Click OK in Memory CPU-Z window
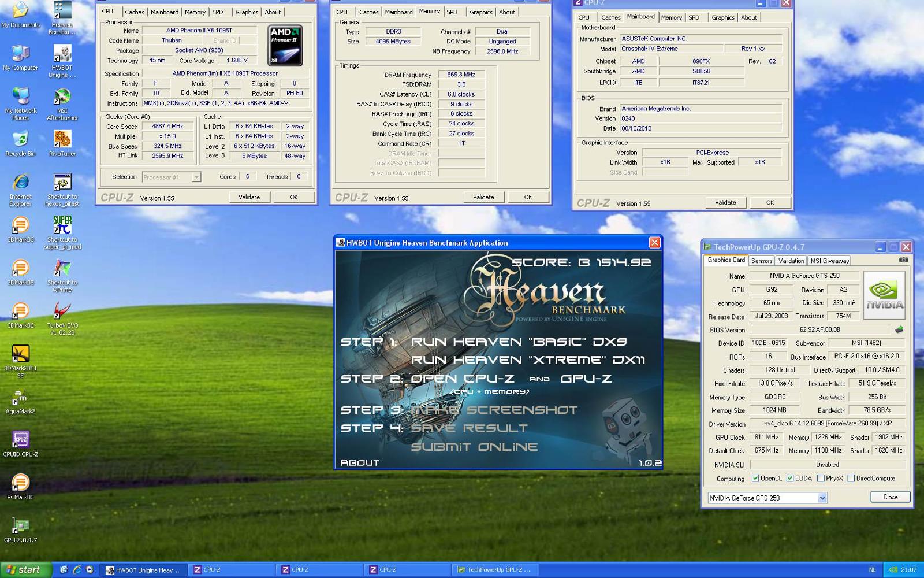The width and height of the screenshot is (924, 578). 528,197
